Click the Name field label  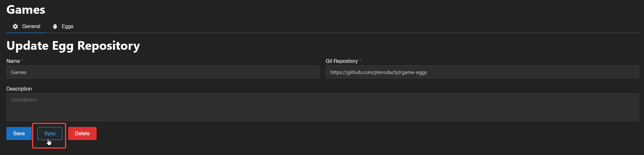pyautogui.click(x=13, y=61)
